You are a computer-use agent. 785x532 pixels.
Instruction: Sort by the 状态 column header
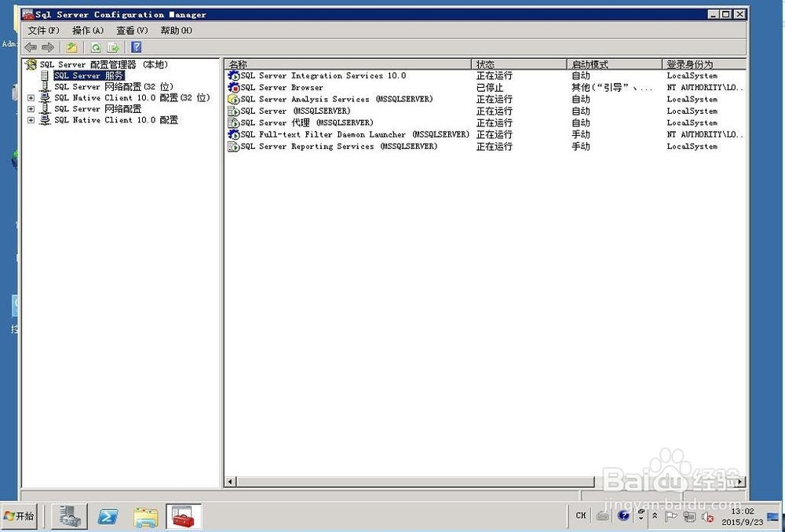click(519, 64)
